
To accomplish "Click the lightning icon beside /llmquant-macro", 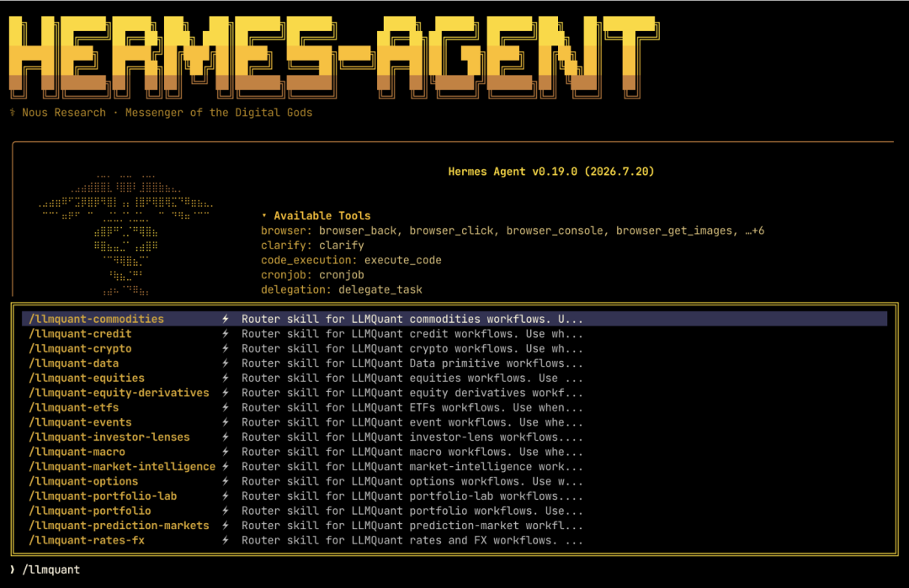I will [x=226, y=452].
